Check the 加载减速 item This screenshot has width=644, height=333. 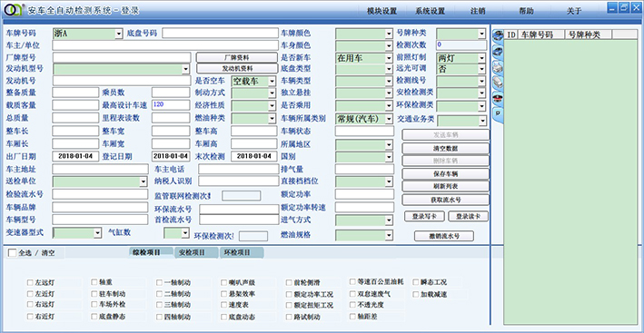coord(416,294)
